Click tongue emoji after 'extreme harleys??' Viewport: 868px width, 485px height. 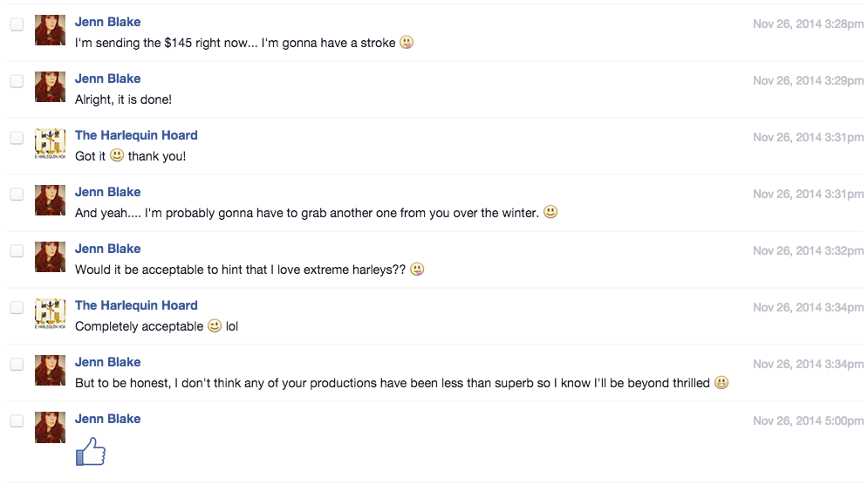click(417, 269)
